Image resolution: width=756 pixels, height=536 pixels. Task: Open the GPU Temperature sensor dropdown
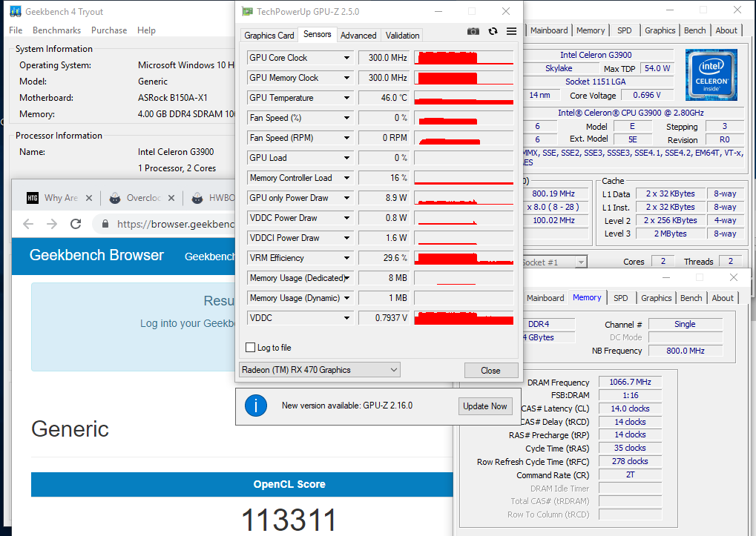point(346,98)
